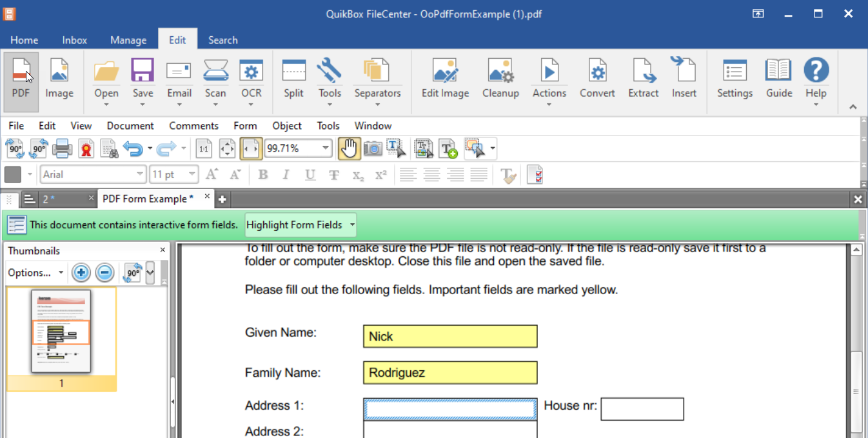
Task: Select the Hand pan tool
Action: pos(349,149)
